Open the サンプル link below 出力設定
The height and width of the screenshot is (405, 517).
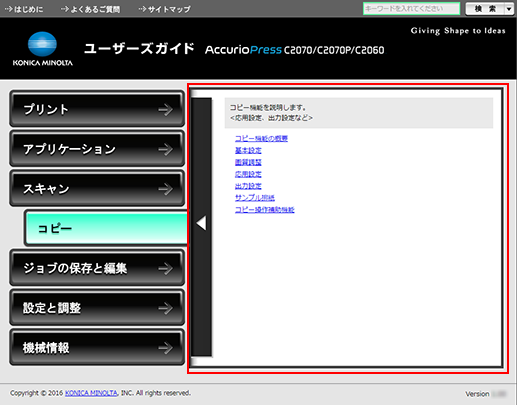[255, 198]
